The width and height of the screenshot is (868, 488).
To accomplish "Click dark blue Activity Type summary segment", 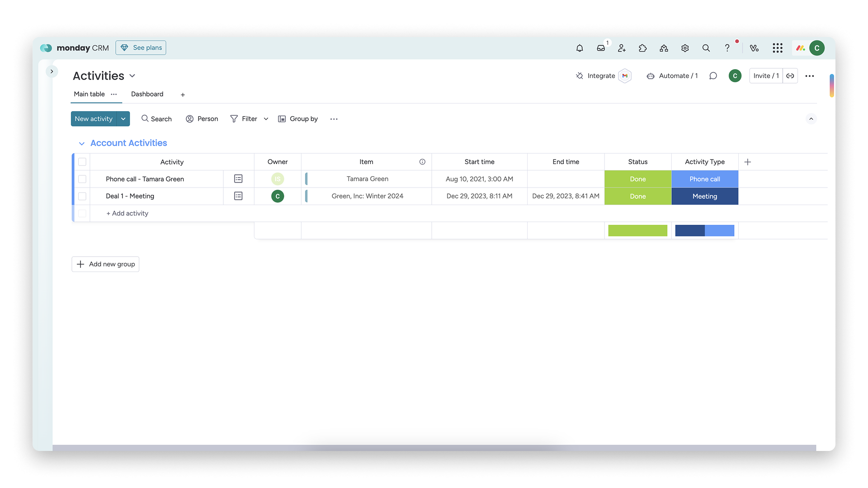I will 690,230.
